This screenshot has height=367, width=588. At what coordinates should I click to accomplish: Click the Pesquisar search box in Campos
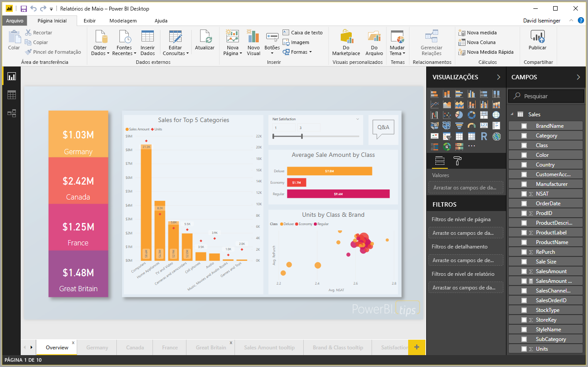[x=546, y=96]
